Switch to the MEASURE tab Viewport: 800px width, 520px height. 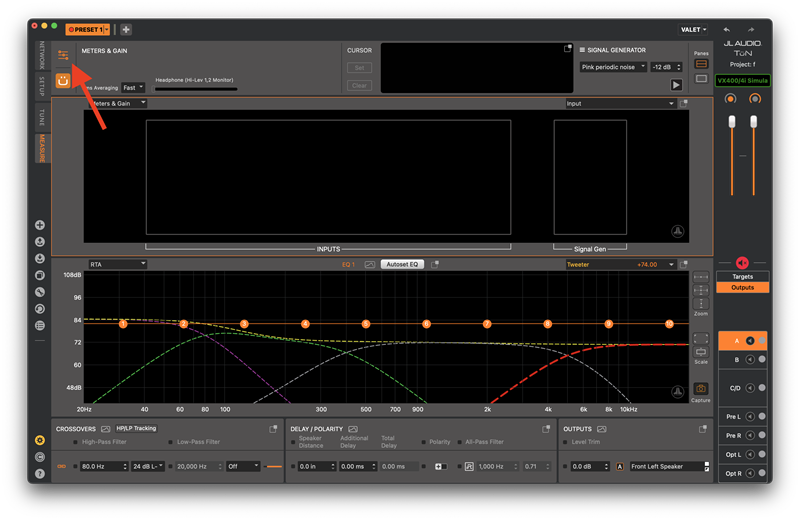tap(42, 148)
